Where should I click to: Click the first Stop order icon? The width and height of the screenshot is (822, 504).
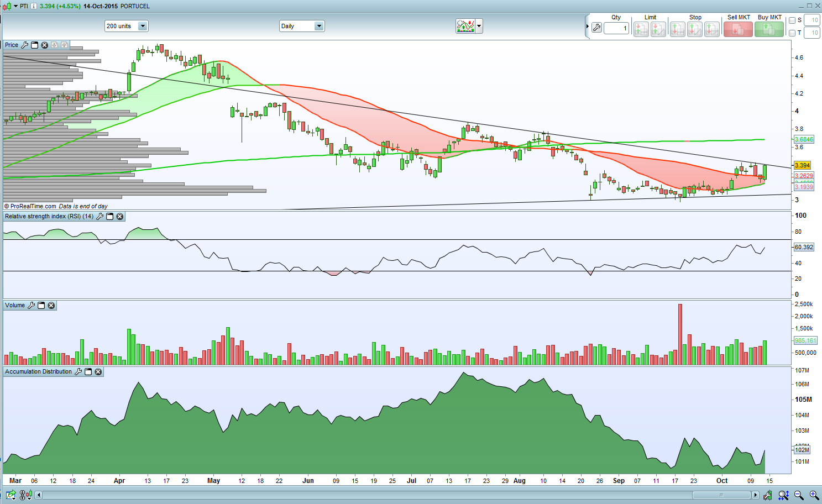pos(678,29)
